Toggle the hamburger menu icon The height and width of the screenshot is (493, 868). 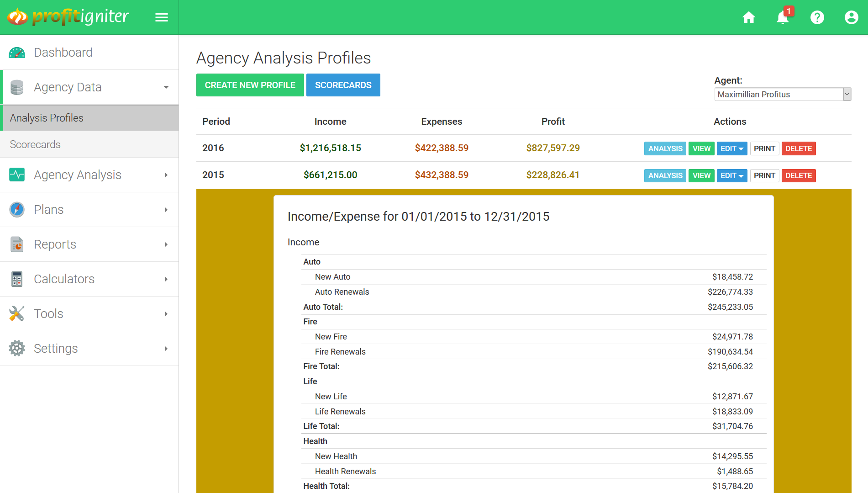click(162, 17)
